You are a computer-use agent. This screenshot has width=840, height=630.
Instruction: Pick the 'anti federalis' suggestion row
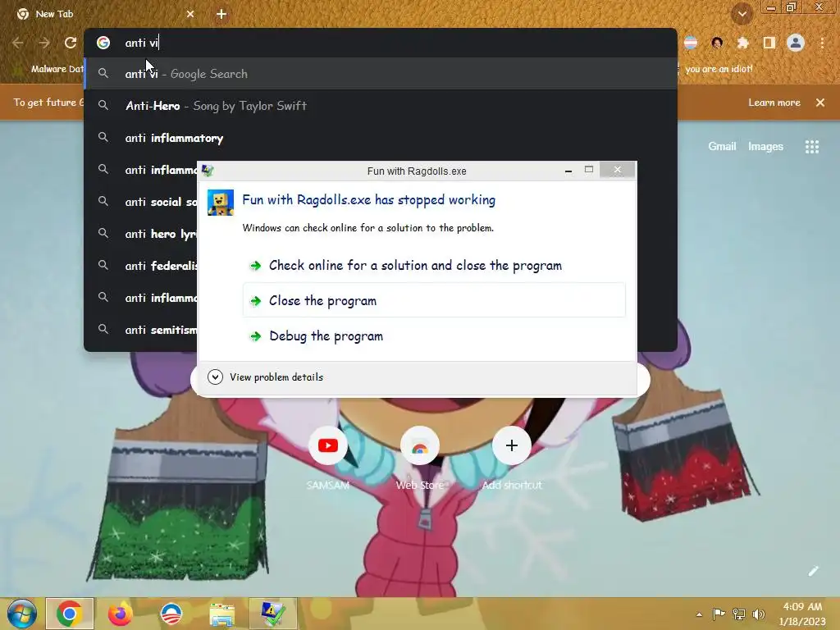point(141,266)
